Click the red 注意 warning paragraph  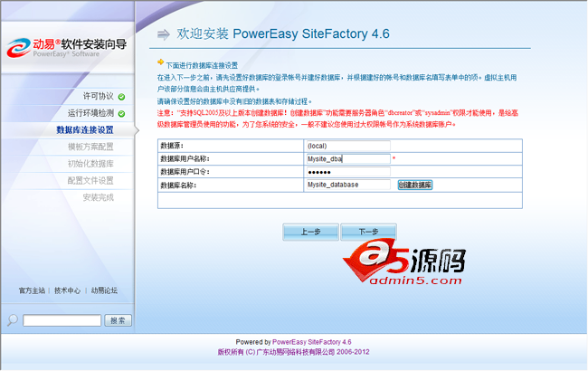(x=337, y=119)
